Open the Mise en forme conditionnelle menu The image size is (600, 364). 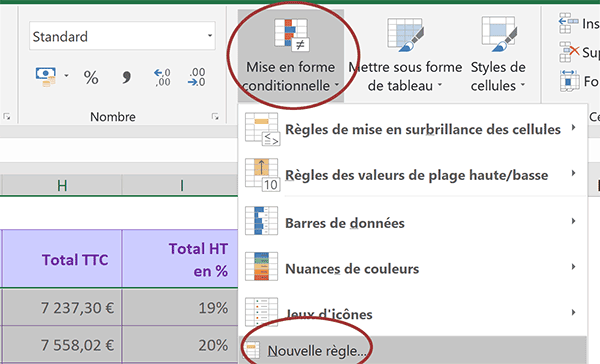[291, 56]
